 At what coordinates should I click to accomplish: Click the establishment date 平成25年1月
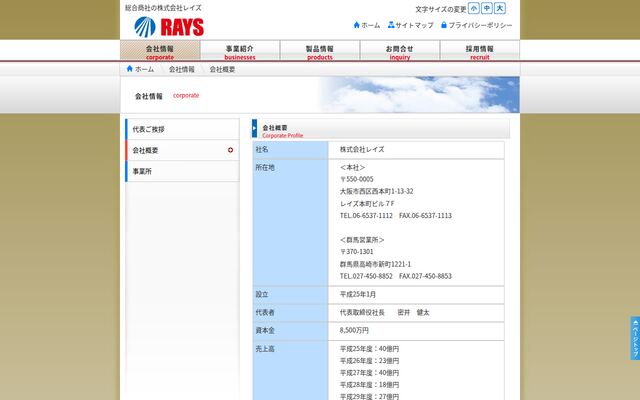358,294
